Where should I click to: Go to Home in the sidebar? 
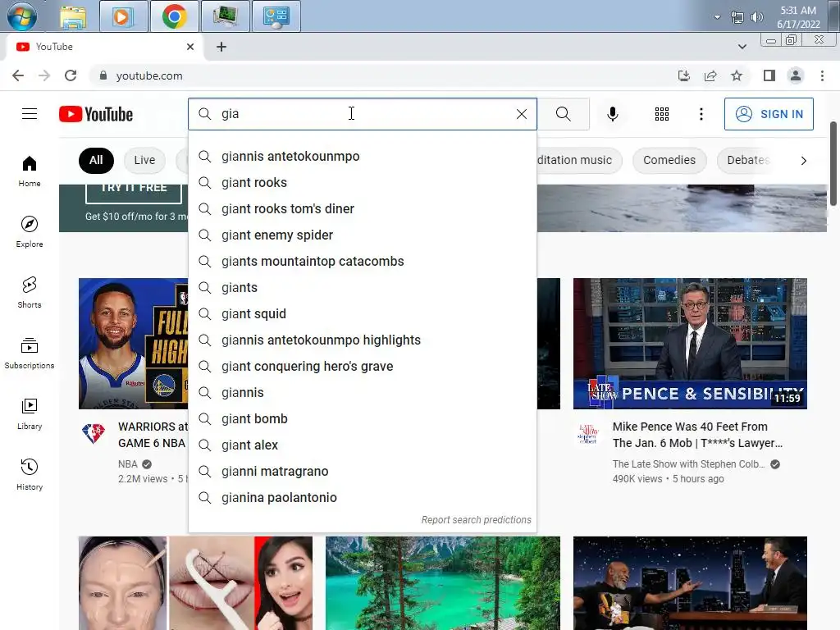(x=30, y=171)
